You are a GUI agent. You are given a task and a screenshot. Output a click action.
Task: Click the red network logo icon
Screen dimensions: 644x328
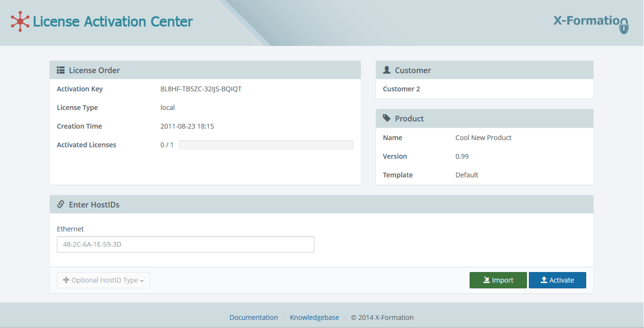click(20, 22)
